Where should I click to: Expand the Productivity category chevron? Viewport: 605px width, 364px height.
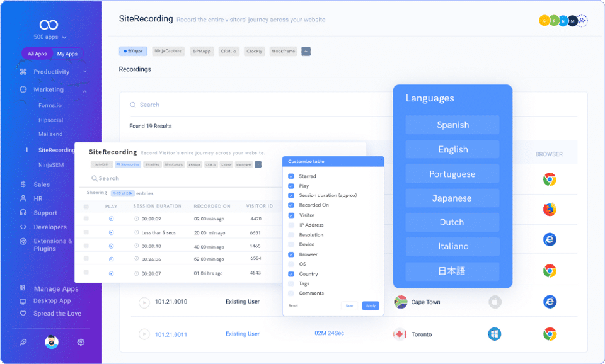click(85, 71)
